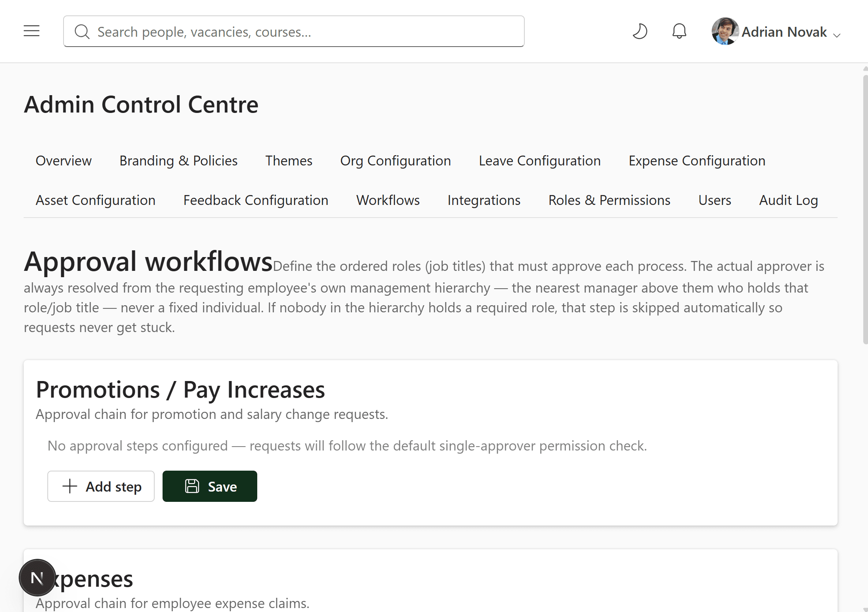This screenshot has height=612, width=868.
Task: Switch to the Users tab
Action: pyautogui.click(x=715, y=200)
